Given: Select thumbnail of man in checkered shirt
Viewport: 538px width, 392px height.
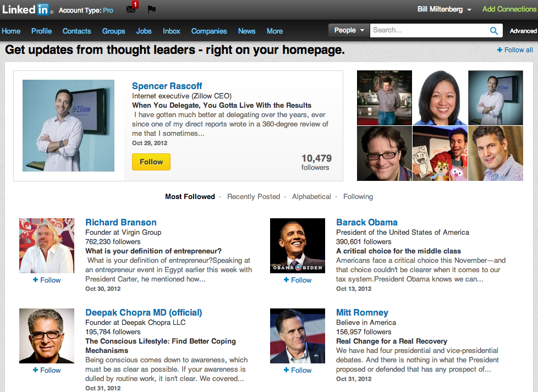Looking at the screenshot, I should [496, 153].
